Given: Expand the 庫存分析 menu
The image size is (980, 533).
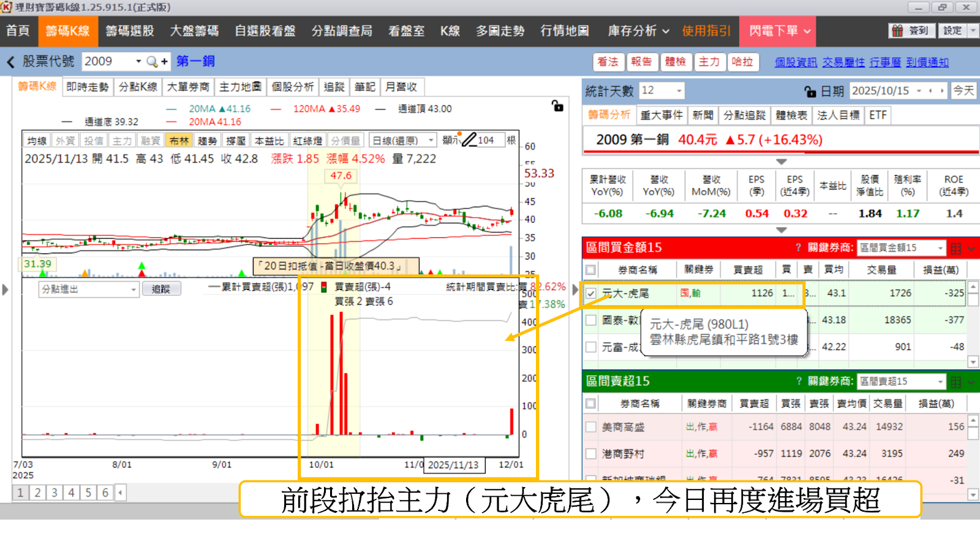Looking at the screenshot, I should tap(638, 31).
